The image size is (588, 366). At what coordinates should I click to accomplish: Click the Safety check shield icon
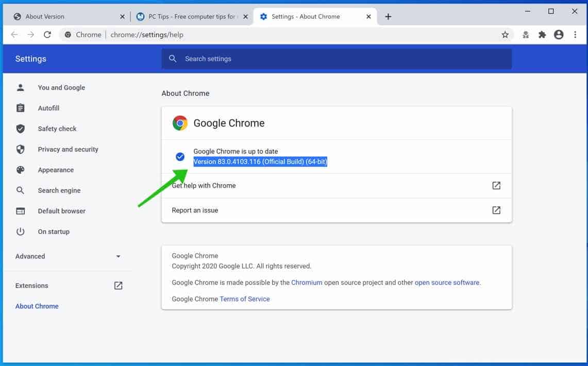click(x=21, y=129)
